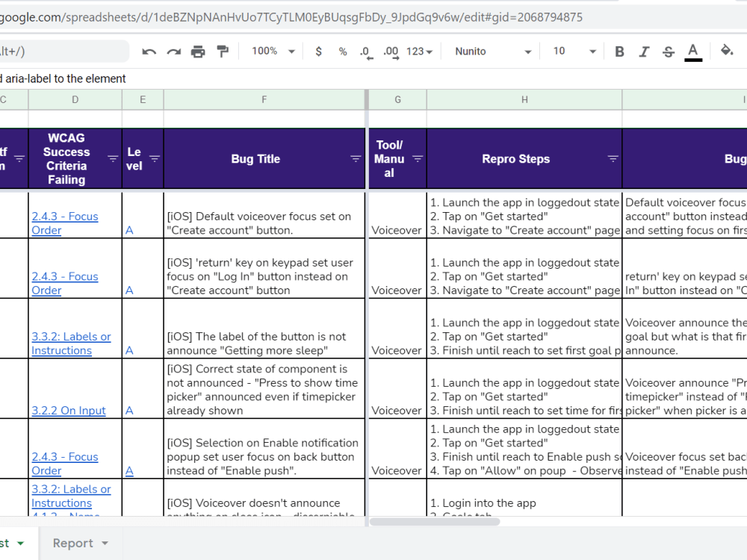
Task: Click level A link in Enable notification row
Action: pyautogui.click(x=129, y=471)
